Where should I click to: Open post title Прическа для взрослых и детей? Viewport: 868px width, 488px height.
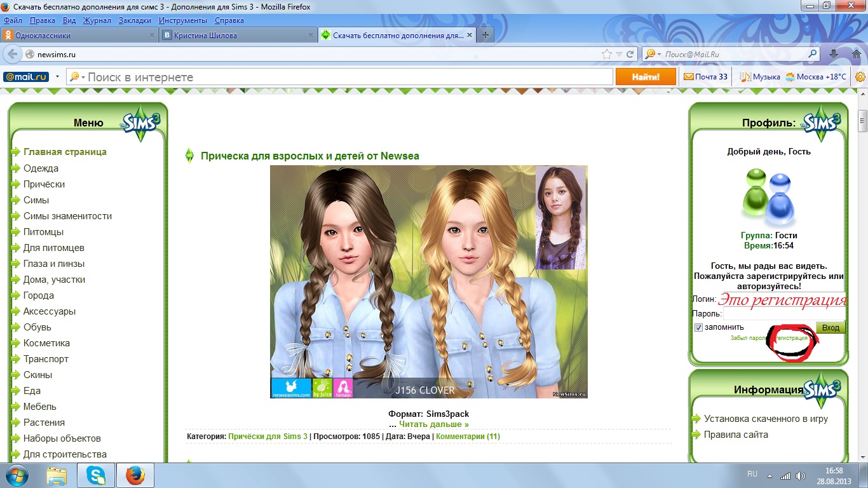(310, 156)
